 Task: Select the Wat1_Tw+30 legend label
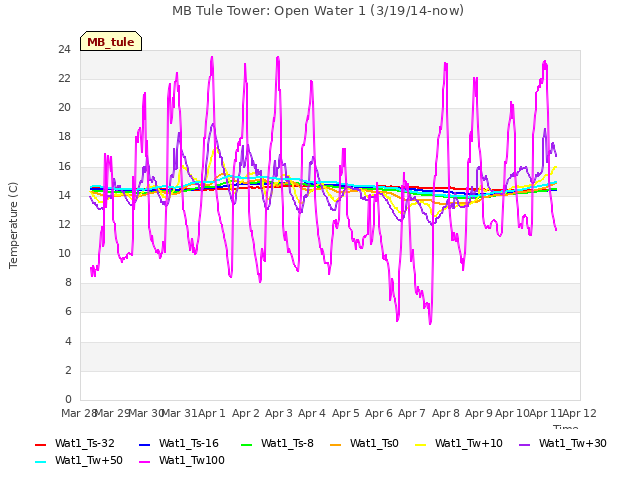(x=573, y=444)
